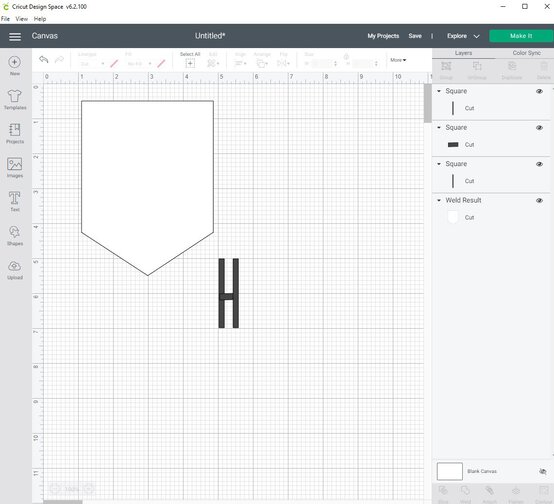This screenshot has width=554, height=504.
Task: Hide the third Square layer
Action: click(x=539, y=164)
